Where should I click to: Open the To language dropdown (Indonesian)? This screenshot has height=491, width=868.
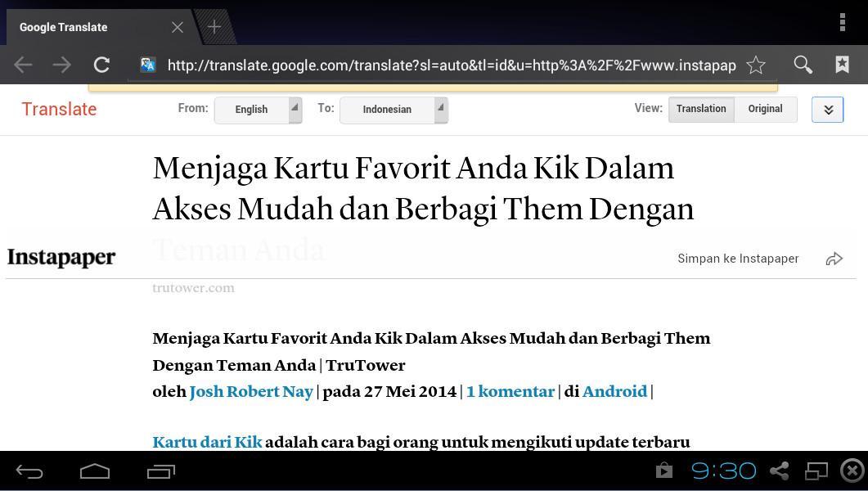pos(394,110)
